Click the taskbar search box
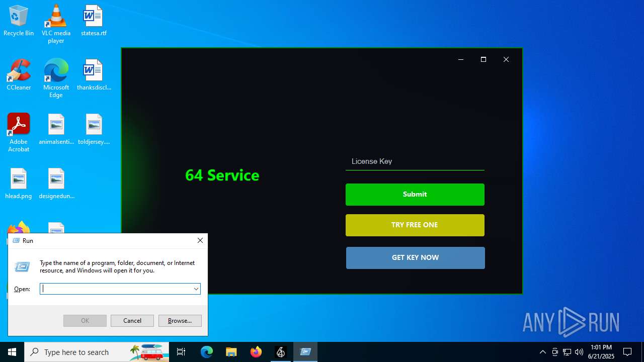The width and height of the screenshot is (644, 362). point(97,352)
